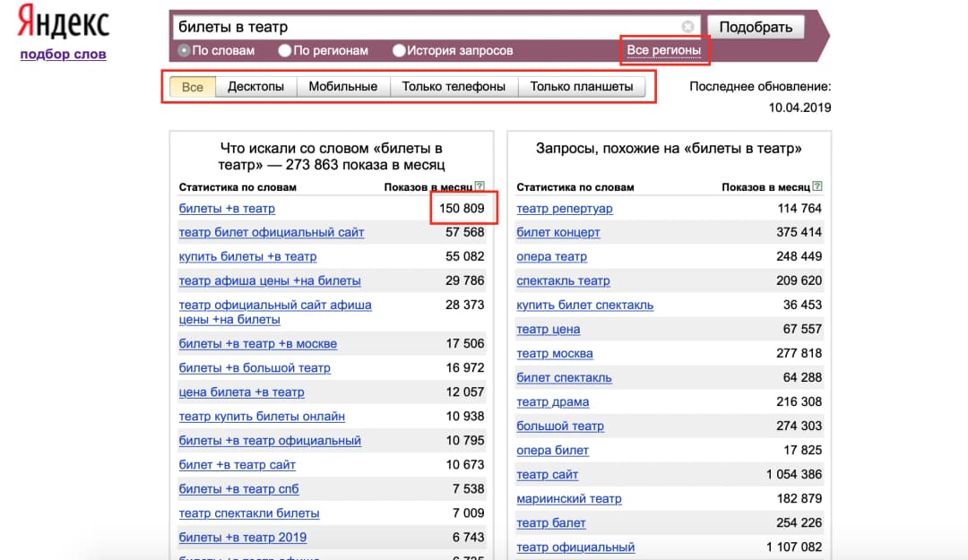This screenshot has height=560, width=968.
Task: Click the '375 414' impressions value
Action: click(x=799, y=233)
